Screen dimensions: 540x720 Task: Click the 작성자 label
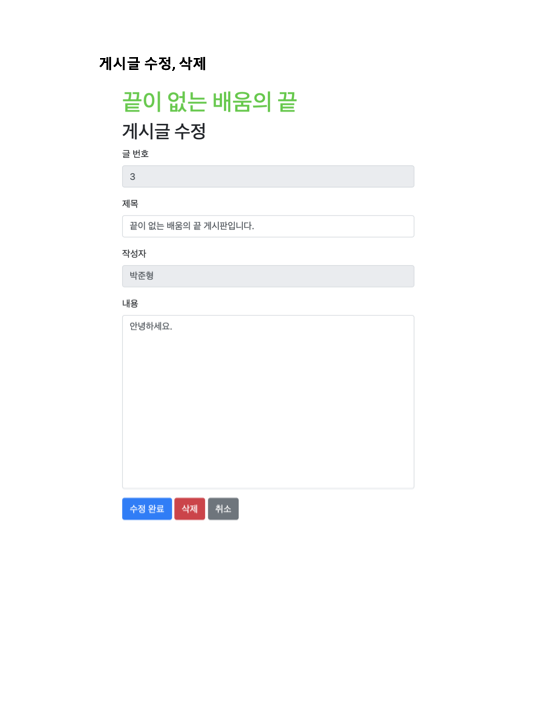pyautogui.click(x=134, y=253)
